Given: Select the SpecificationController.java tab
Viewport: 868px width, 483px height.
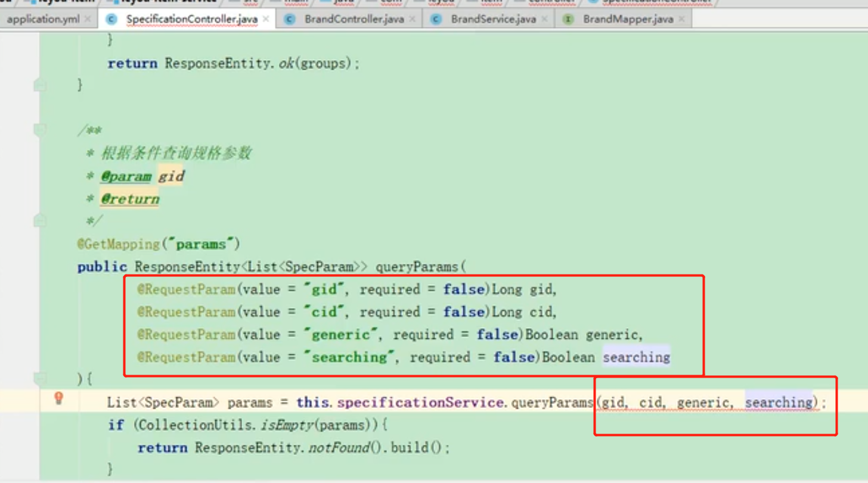Looking at the screenshot, I should tap(191, 19).
